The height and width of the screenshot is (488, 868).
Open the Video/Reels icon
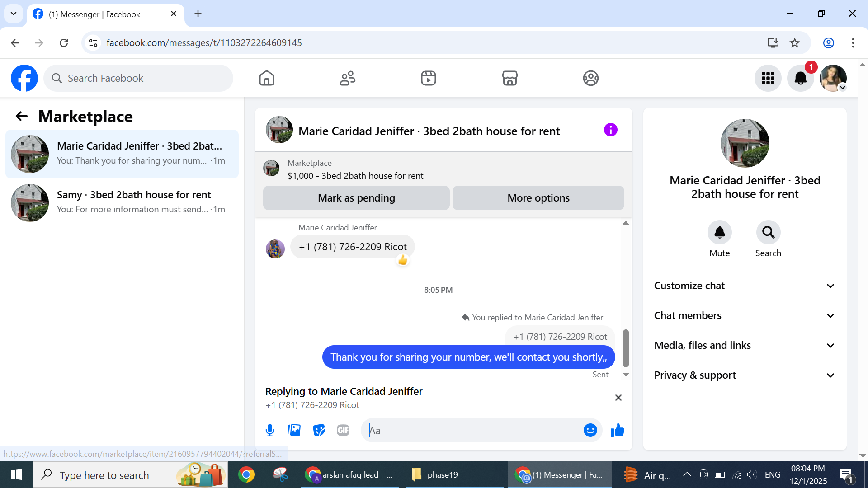pos(429,78)
